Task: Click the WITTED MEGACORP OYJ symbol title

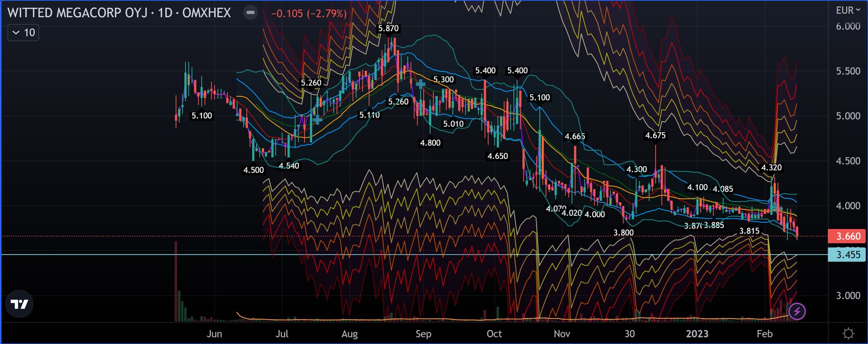Action: coord(119,13)
